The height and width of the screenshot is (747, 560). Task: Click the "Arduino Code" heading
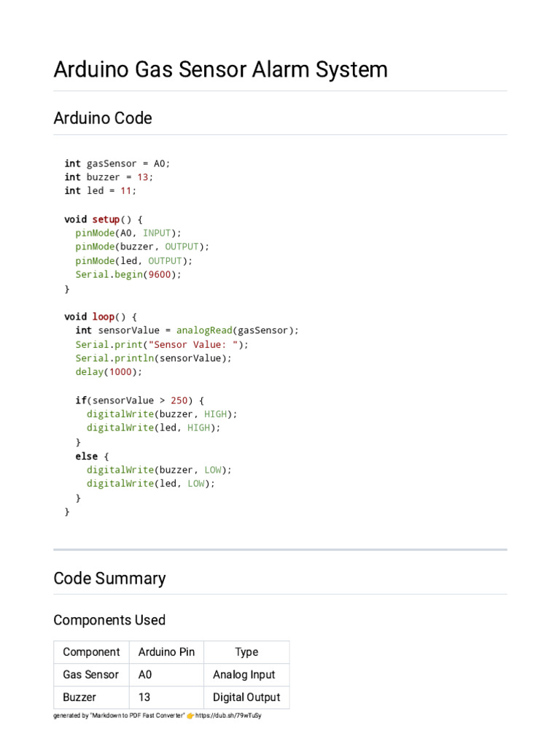103,118
